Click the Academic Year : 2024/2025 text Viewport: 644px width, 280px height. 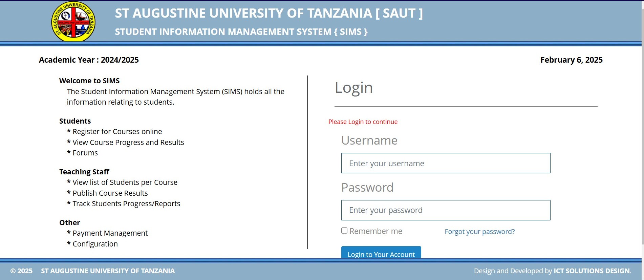[x=89, y=60]
